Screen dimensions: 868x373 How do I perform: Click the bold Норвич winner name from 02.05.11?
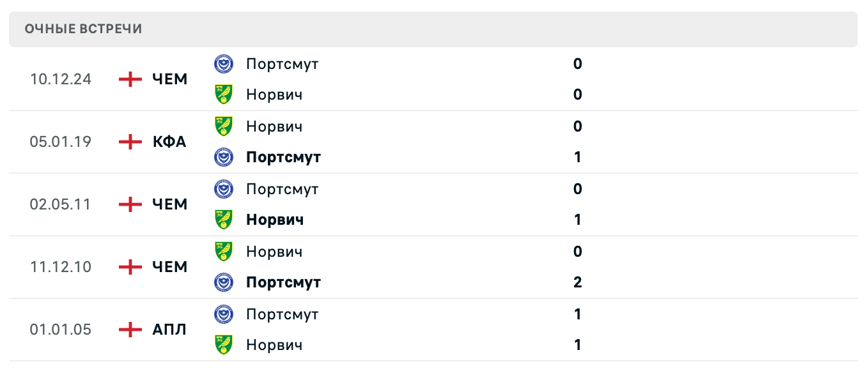point(274,220)
